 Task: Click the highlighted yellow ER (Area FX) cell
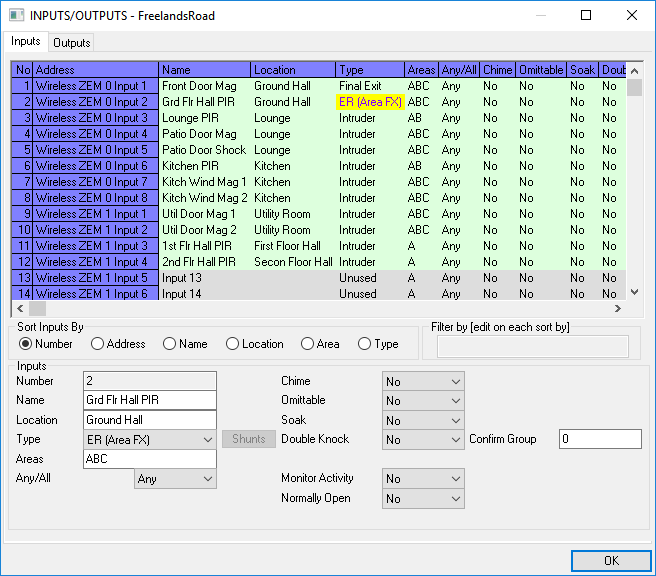370,102
